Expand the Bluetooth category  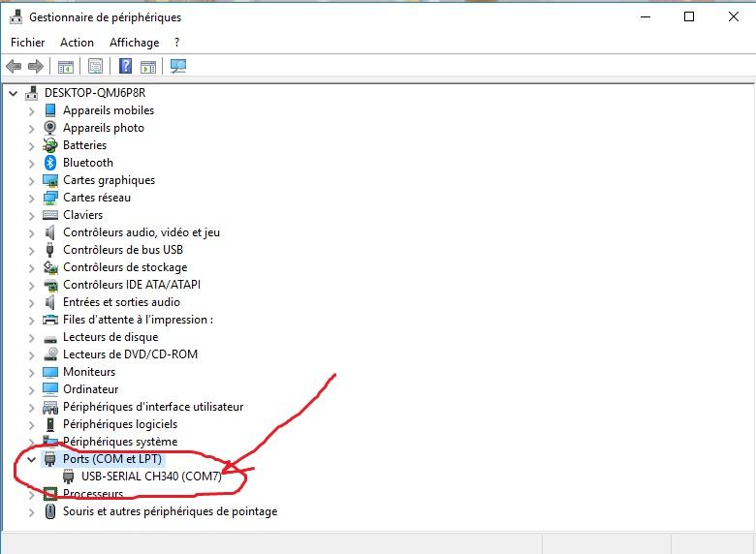pos(31,164)
